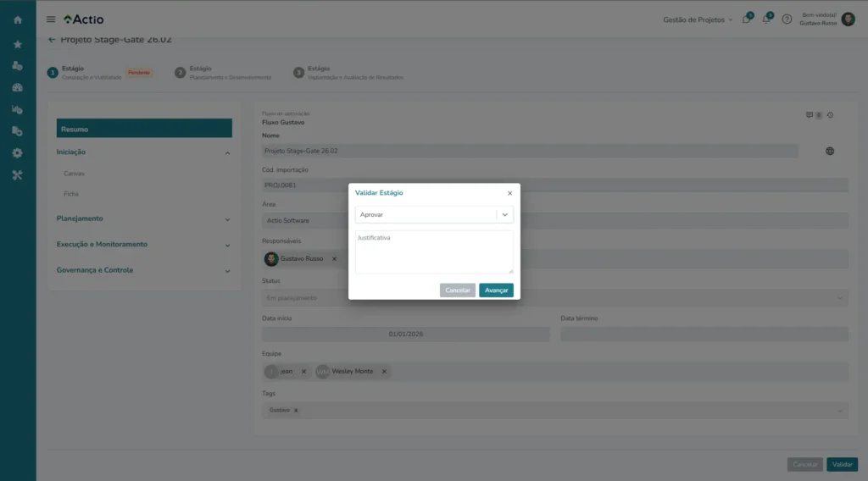Click the globe icon beside the Nome field
Viewport: 868px width, 481px height.
point(830,151)
